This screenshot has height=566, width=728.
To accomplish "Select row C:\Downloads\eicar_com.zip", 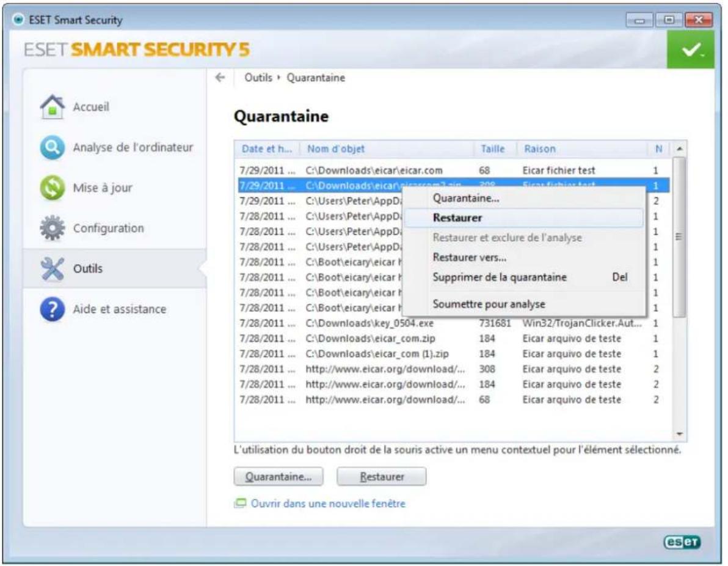I will [454, 339].
